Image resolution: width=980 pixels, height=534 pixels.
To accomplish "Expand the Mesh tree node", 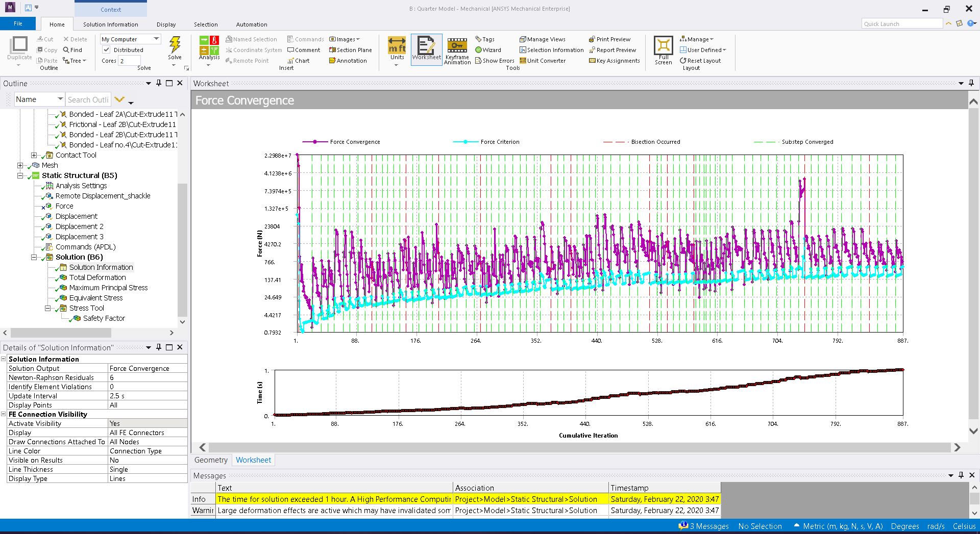I will coord(20,165).
